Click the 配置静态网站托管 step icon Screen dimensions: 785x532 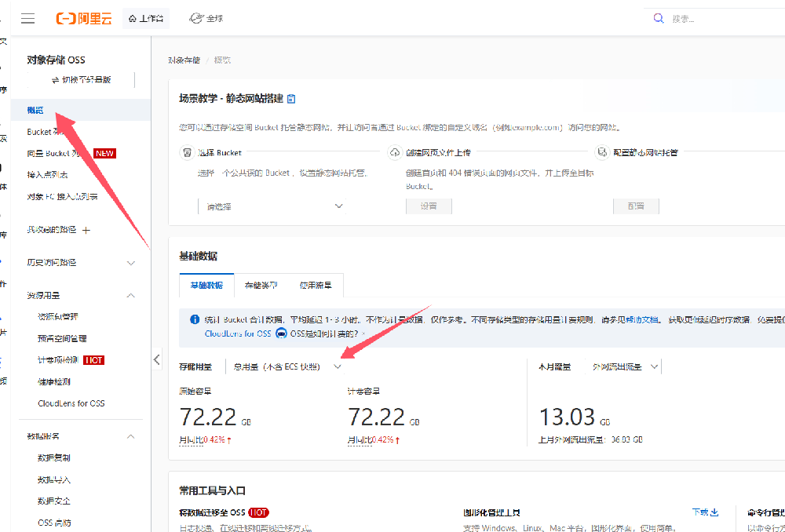(x=602, y=152)
